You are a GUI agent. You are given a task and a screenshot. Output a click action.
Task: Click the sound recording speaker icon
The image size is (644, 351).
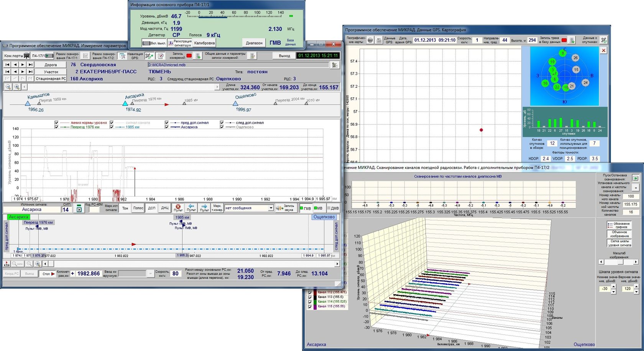coord(279,208)
